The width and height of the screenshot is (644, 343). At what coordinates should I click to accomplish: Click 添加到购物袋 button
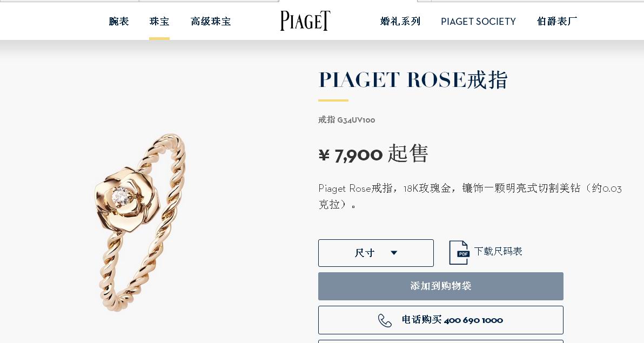[441, 286]
